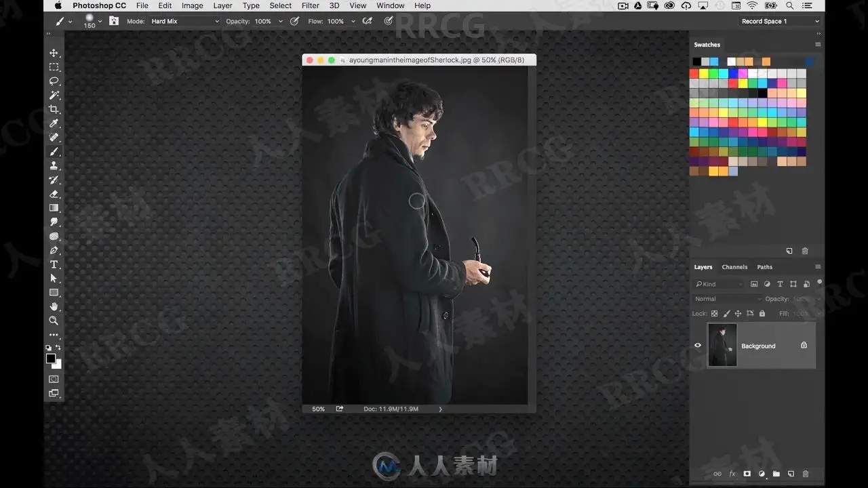Hide the Background layer with eye icon
This screenshot has width=868, height=488.
[698, 346]
